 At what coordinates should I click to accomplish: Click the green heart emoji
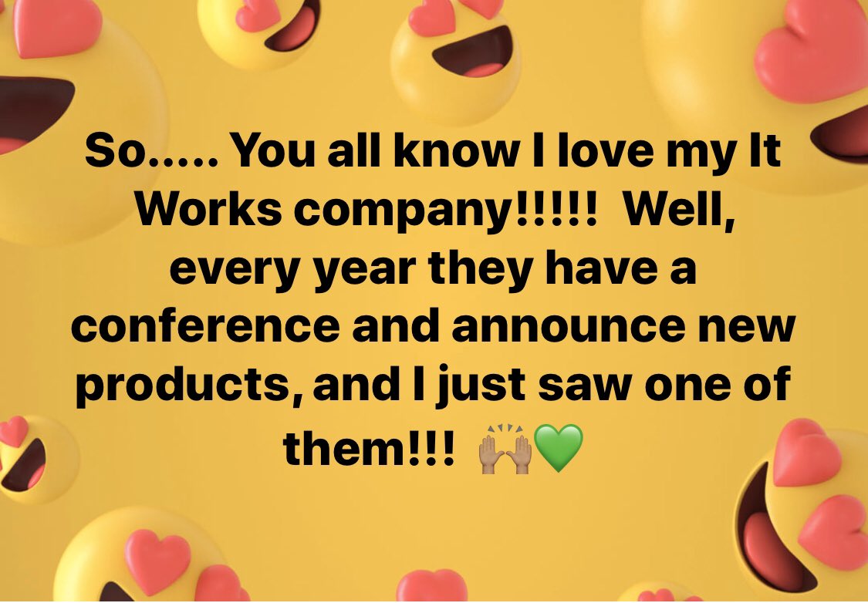559,447
